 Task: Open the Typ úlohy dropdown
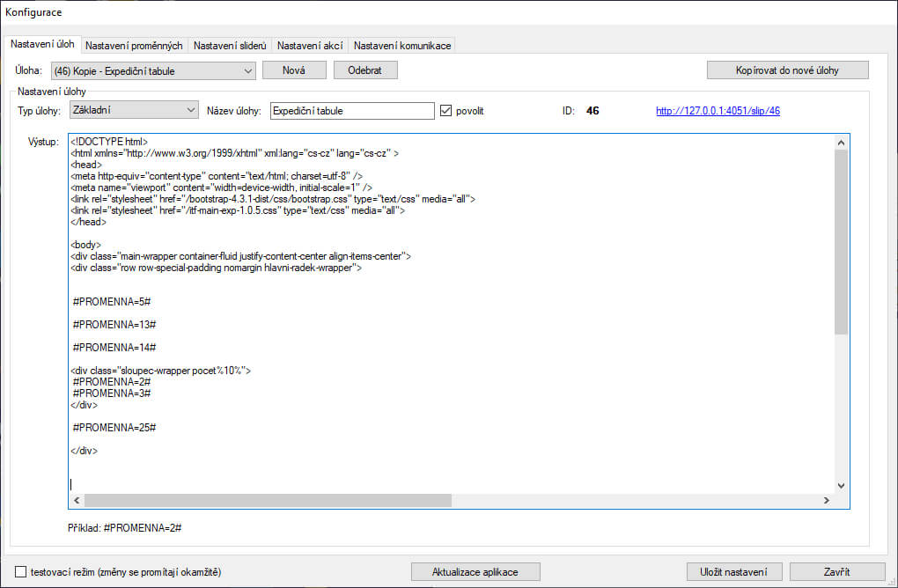pyautogui.click(x=191, y=111)
